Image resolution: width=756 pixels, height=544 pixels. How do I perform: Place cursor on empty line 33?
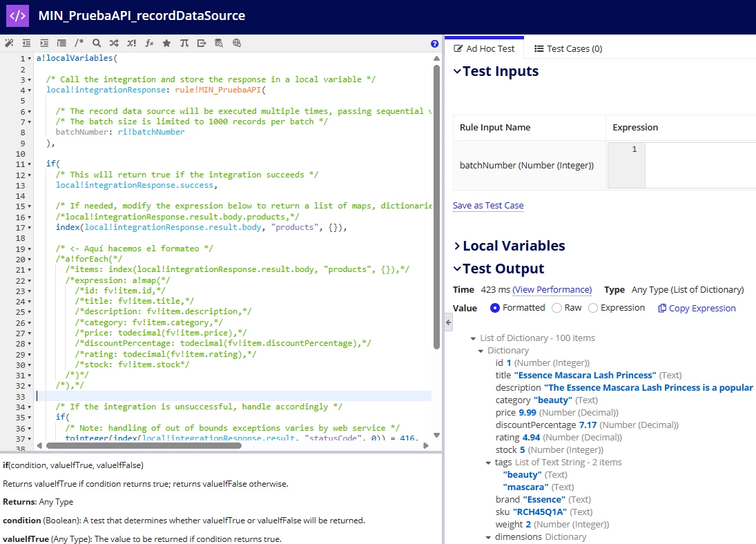pyautogui.click(x=234, y=396)
